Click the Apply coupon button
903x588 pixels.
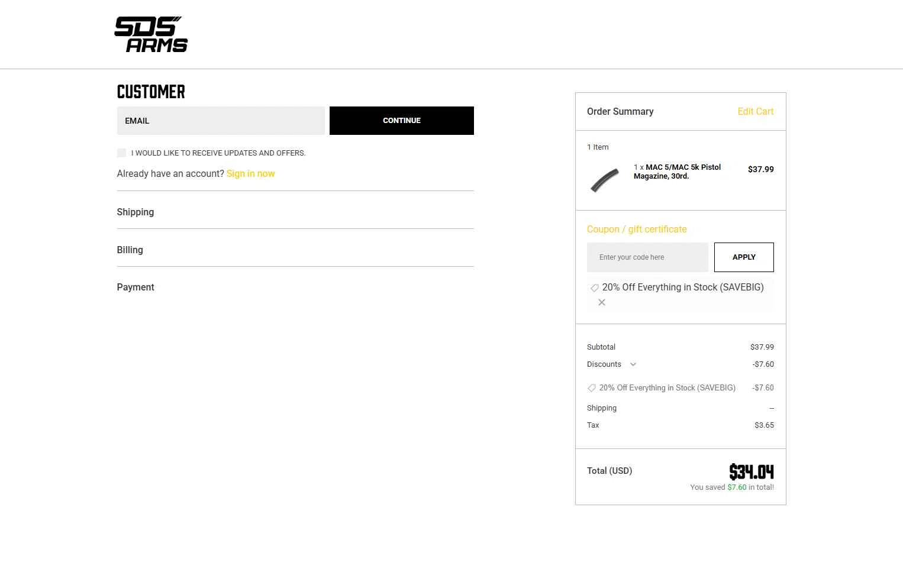pyautogui.click(x=744, y=257)
